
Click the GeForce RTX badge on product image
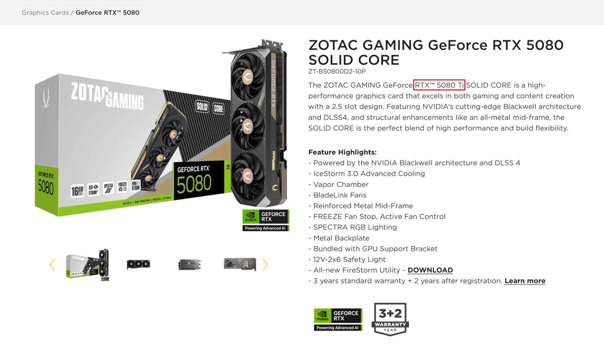point(266,220)
